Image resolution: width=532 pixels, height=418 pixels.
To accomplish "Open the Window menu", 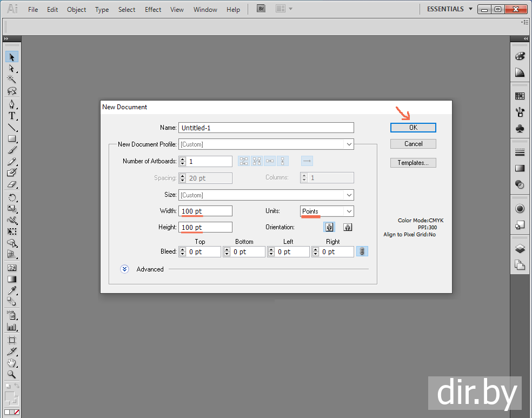I will (x=205, y=10).
